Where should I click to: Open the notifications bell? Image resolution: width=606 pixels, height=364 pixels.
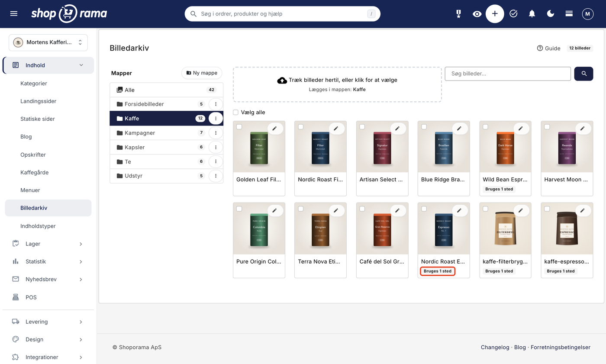pos(532,14)
